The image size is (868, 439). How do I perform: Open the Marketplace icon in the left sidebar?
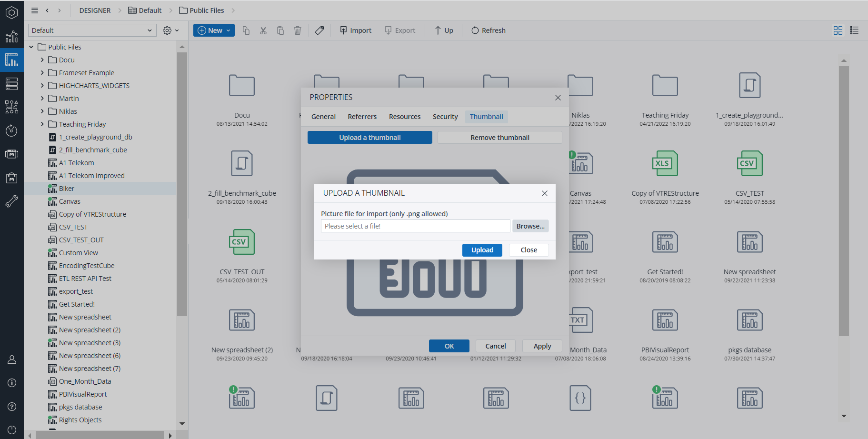(11, 178)
